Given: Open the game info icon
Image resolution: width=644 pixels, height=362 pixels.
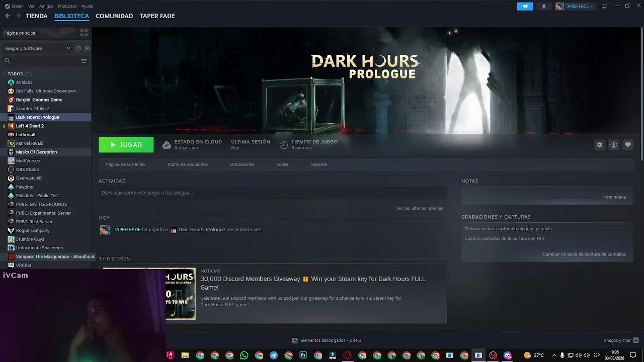Looking at the screenshot, I should point(613,145).
